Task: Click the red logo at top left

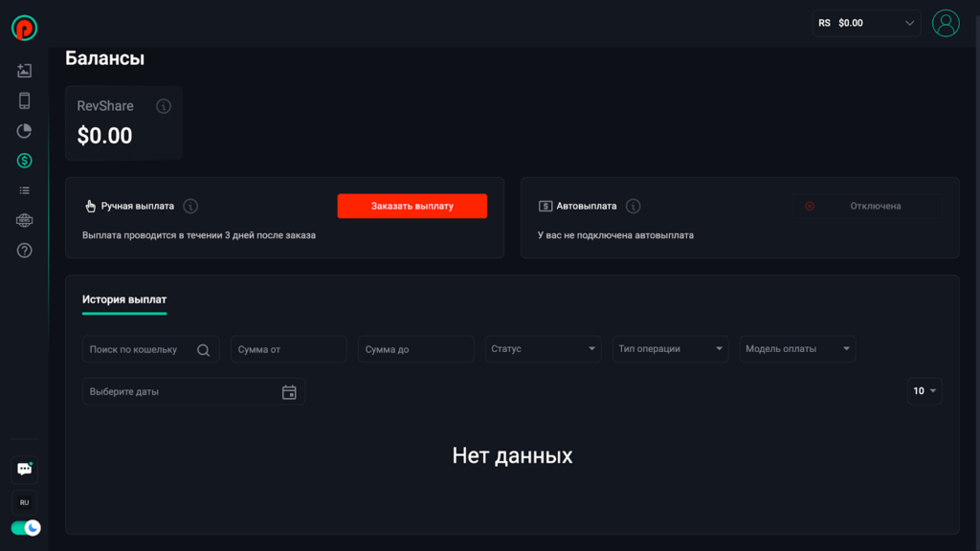Action: pos(24,28)
